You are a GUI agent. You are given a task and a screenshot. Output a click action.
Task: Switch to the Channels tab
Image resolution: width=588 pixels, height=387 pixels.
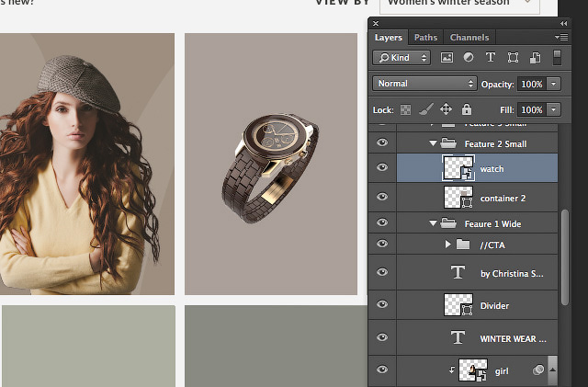pyautogui.click(x=469, y=38)
